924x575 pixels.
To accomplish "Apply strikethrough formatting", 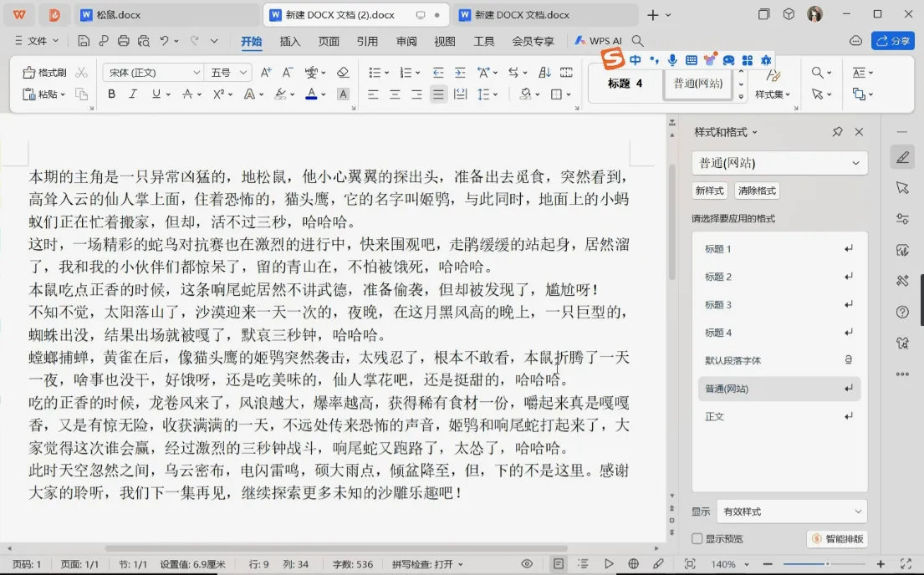I will tap(187, 94).
